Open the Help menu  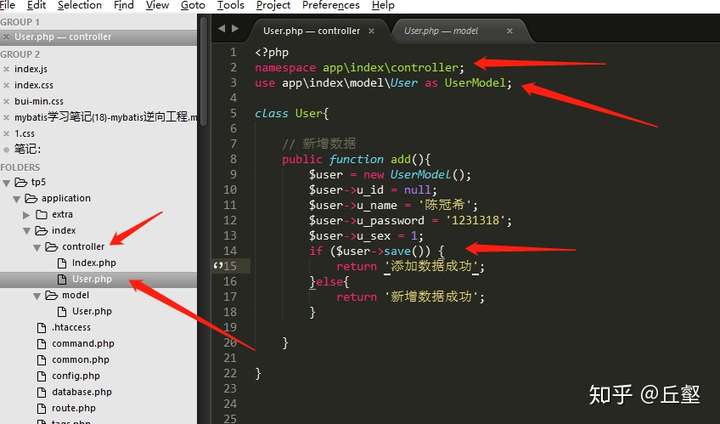point(383,6)
